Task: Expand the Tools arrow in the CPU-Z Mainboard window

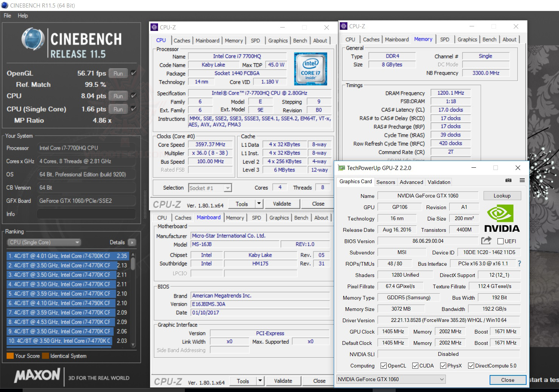Action: [x=260, y=381]
